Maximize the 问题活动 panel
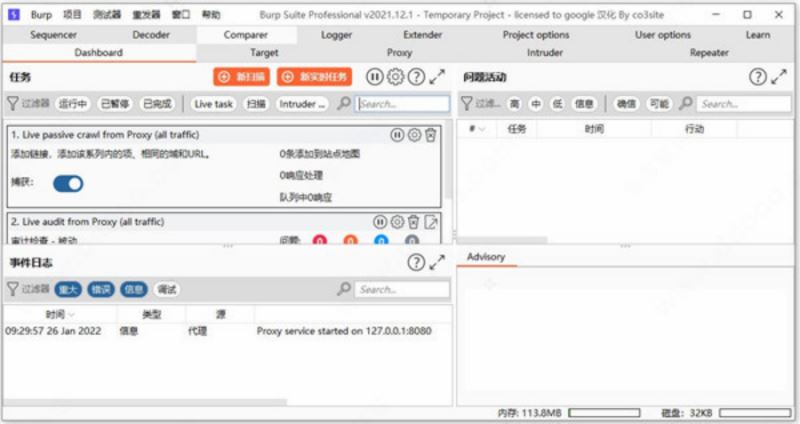Image resolution: width=800 pixels, height=424 pixels. (x=779, y=77)
